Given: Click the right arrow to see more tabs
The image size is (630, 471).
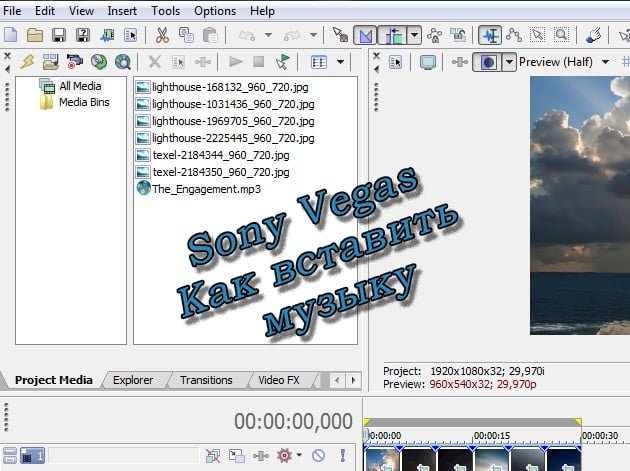Looking at the screenshot, I should (353, 380).
